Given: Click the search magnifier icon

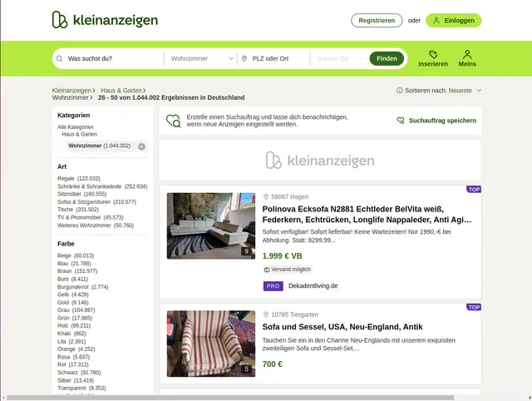Looking at the screenshot, I should [59, 59].
